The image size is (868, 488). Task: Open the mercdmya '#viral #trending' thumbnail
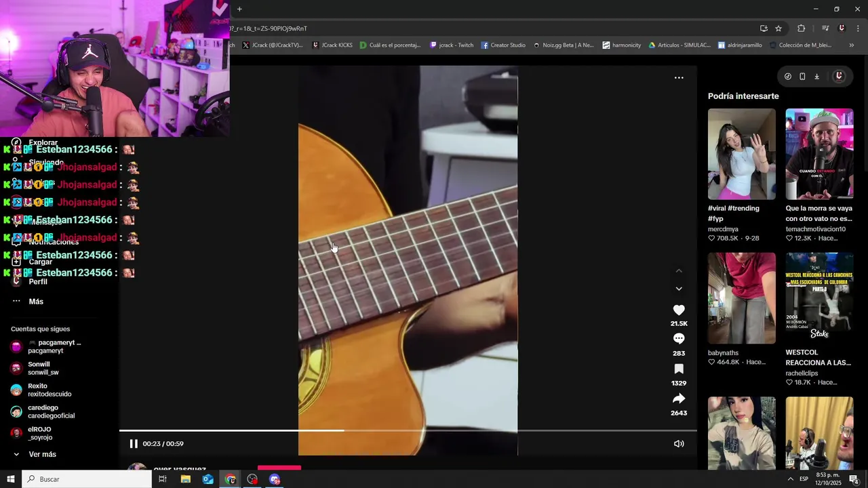point(742,154)
